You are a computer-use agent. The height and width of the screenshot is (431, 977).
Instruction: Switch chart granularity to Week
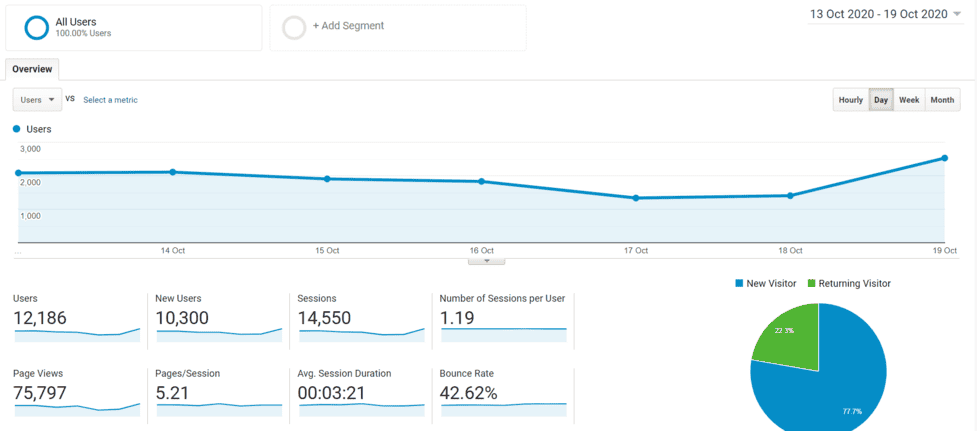click(909, 100)
